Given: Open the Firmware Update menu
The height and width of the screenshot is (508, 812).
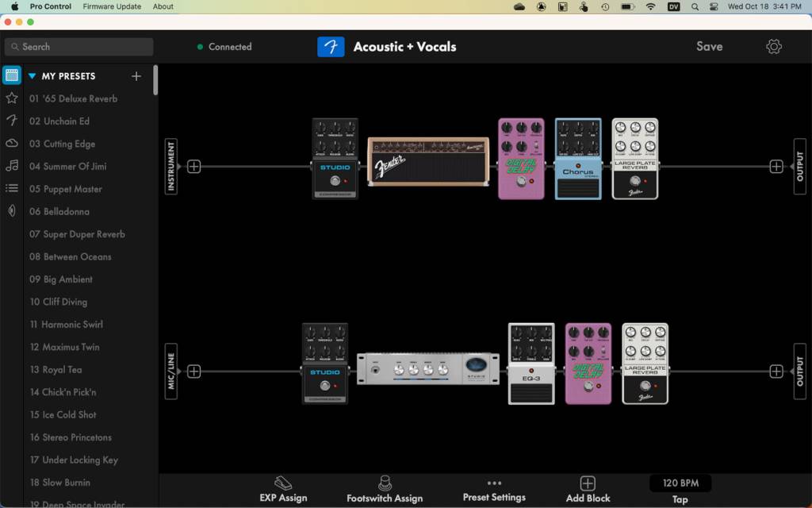Looking at the screenshot, I should [x=112, y=6].
